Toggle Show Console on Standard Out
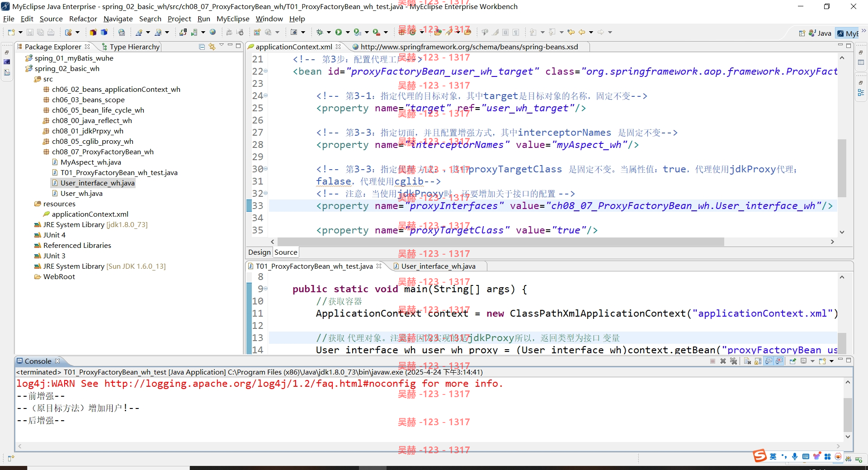Image resolution: width=868 pixels, height=470 pixels. coord(769,361)
